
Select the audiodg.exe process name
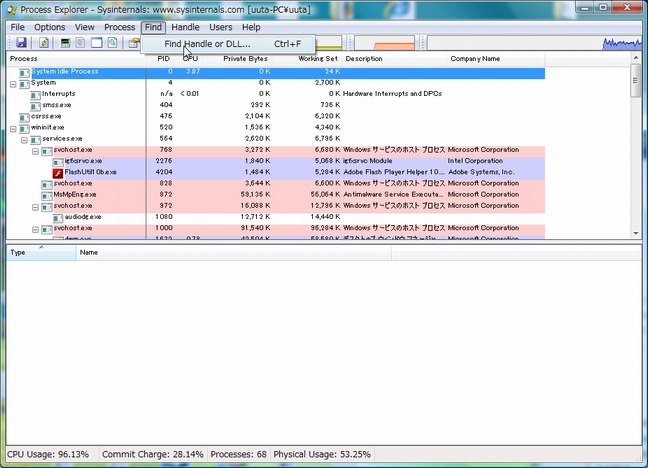coord(83,217)
